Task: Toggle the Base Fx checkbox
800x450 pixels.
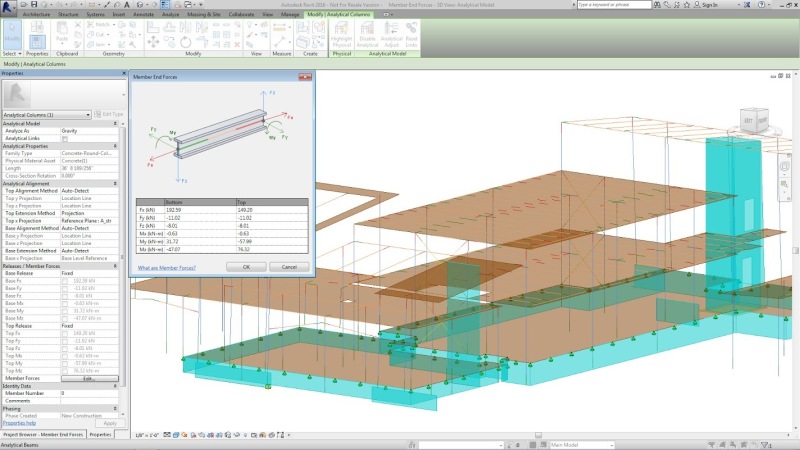Action: click(65, 282)
